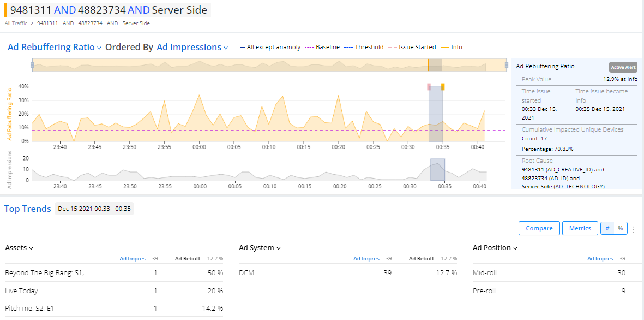Switch to the % percentage view toggle
The image size is (644, 320).
point(620,228)
